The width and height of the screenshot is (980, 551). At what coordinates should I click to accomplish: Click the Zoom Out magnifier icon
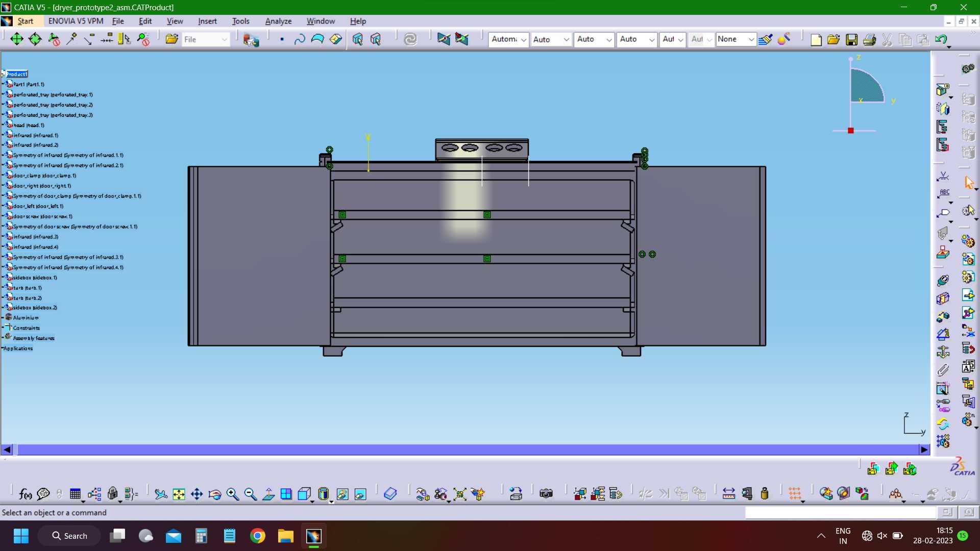coord(251,494)
